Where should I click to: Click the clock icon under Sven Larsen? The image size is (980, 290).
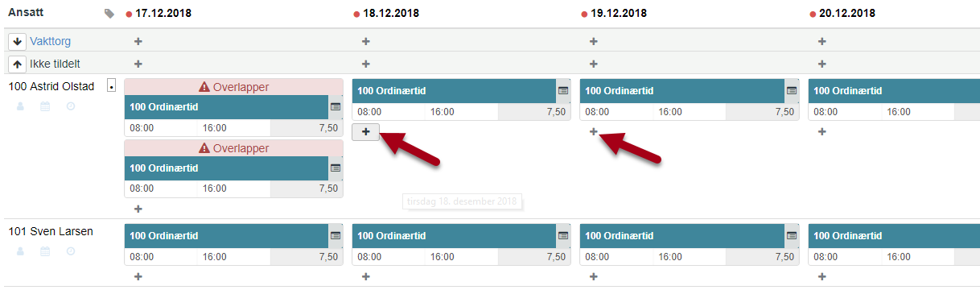(71, 251)
